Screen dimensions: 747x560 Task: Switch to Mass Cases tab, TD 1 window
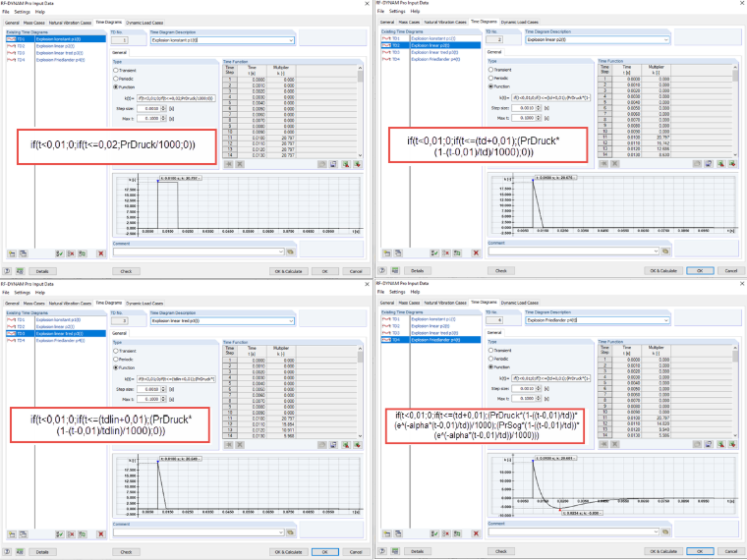33,23
